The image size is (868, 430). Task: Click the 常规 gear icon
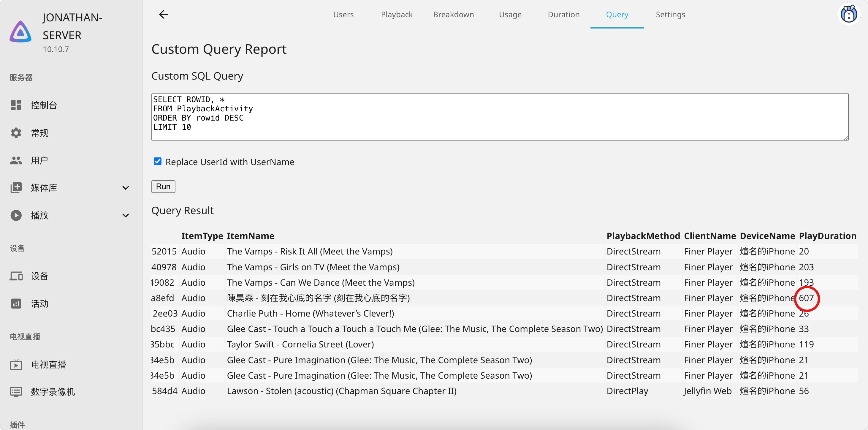[16, 133]
